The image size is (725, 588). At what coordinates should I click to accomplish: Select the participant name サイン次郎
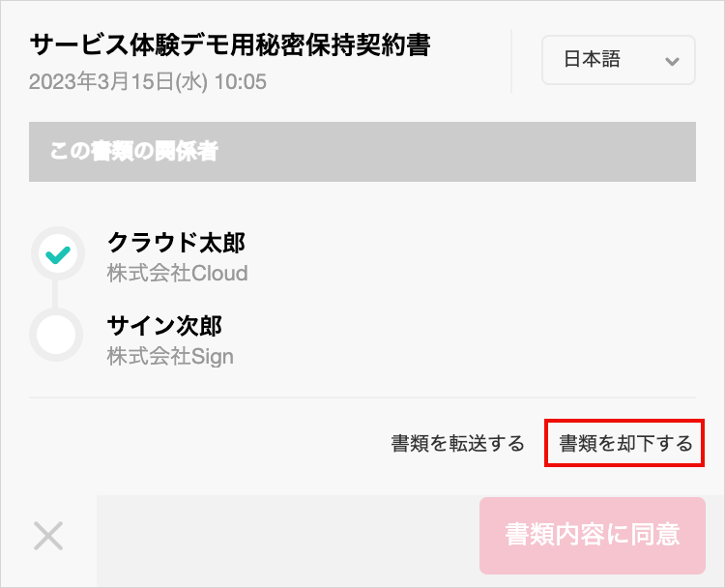(164, 326)
